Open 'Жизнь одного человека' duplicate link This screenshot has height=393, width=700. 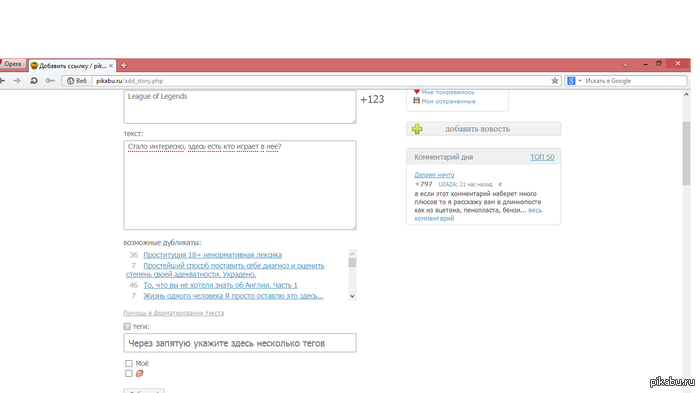[x=233, y=296]
